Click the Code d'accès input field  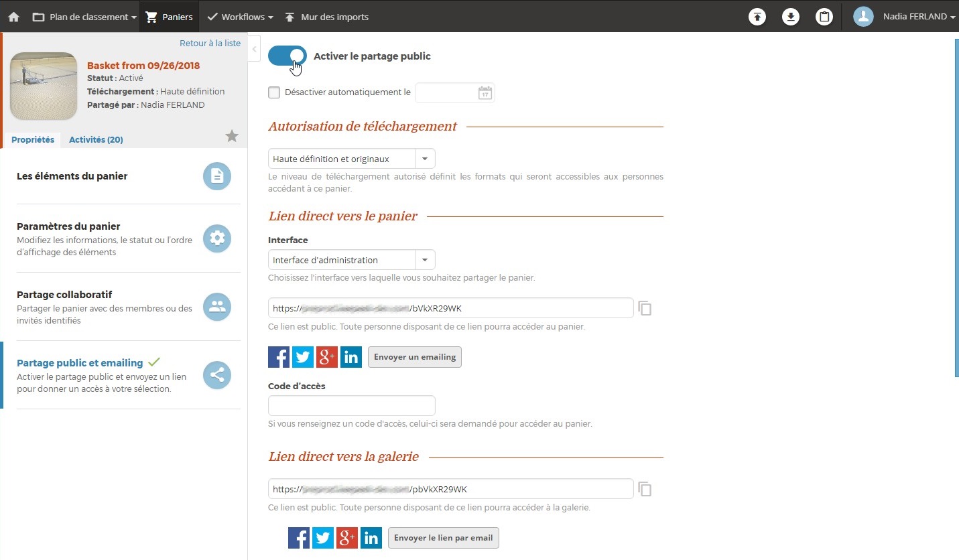pyautogui.click(x=351, y=406)
